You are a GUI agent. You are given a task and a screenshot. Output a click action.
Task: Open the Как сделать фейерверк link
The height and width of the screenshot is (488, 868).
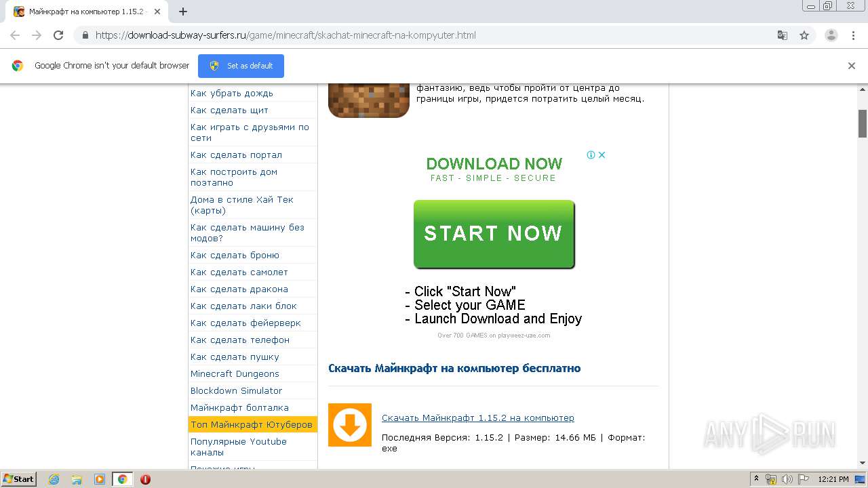245,323
